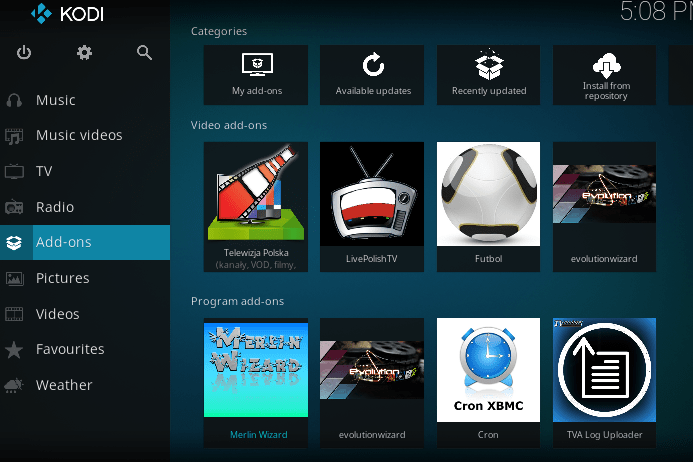Open the TV menu item

[85, 171]
